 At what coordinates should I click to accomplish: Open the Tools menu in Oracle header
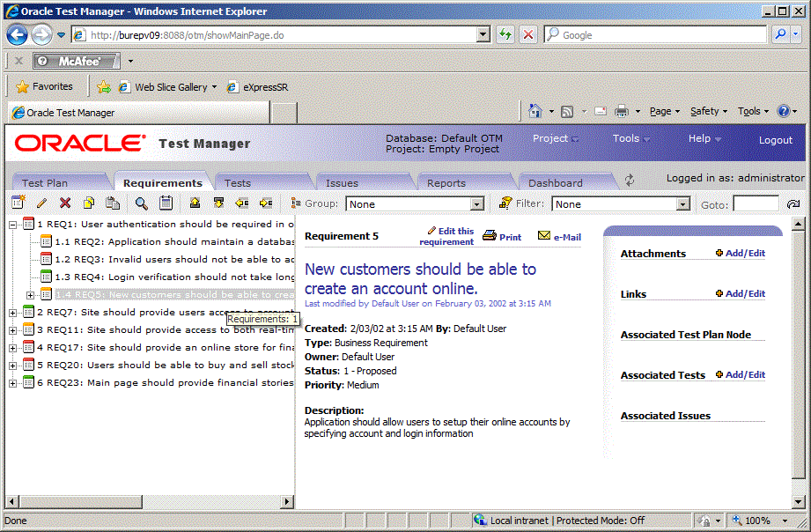(x=631, y=138)
